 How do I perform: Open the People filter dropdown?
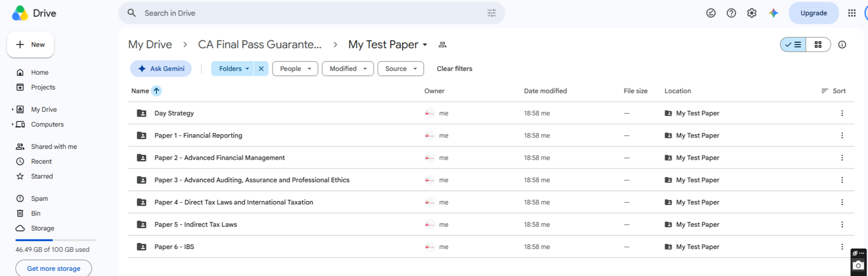tap(295, 68)
